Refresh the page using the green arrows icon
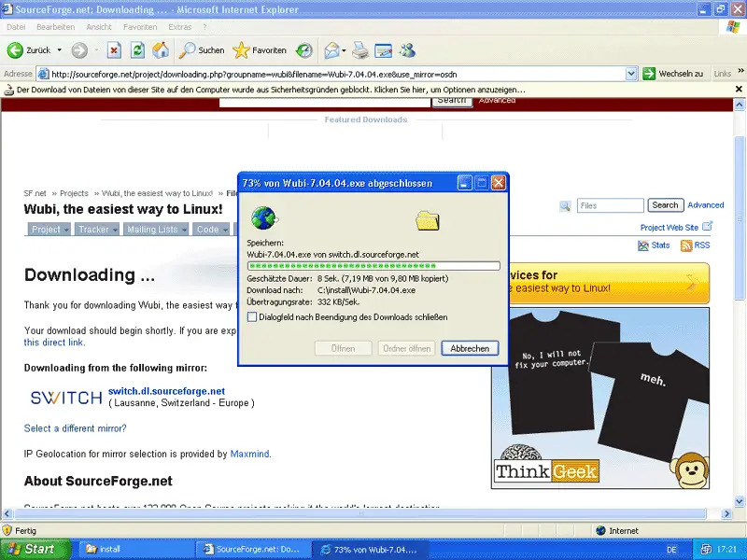 (137, 50)
